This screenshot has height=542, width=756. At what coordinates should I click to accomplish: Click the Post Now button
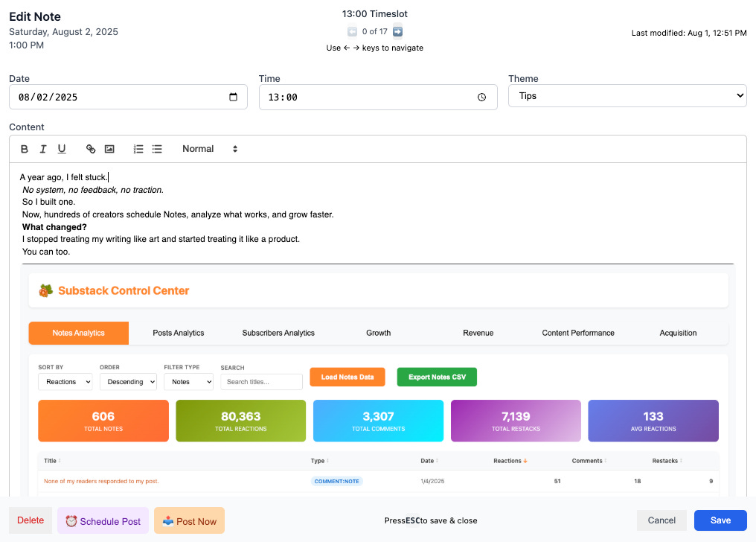[x=190, y=521]
